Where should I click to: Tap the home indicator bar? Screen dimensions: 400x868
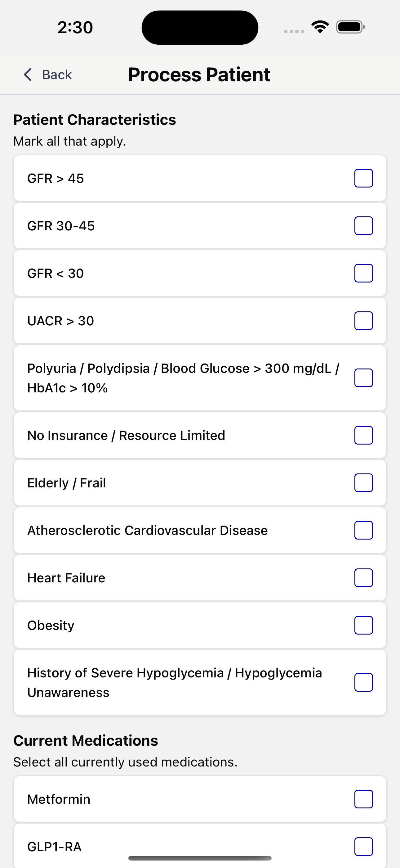click(200, 858)
